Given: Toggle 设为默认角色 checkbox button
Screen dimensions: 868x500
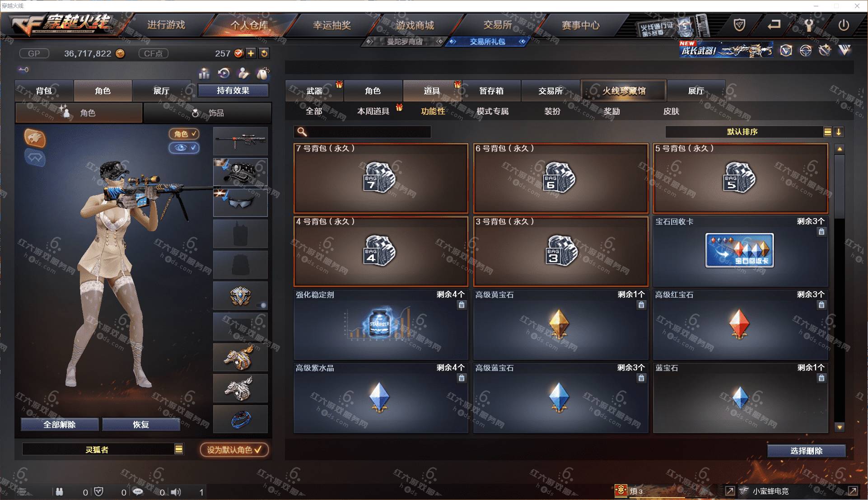Looking at the screenshot, I should click(x=234, y=450).
